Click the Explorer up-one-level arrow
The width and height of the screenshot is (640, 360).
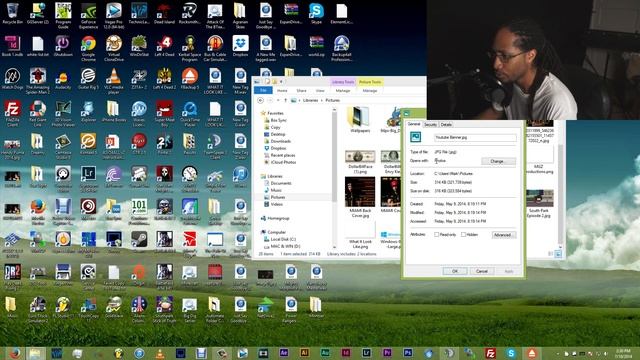click(x=285, y=100)
